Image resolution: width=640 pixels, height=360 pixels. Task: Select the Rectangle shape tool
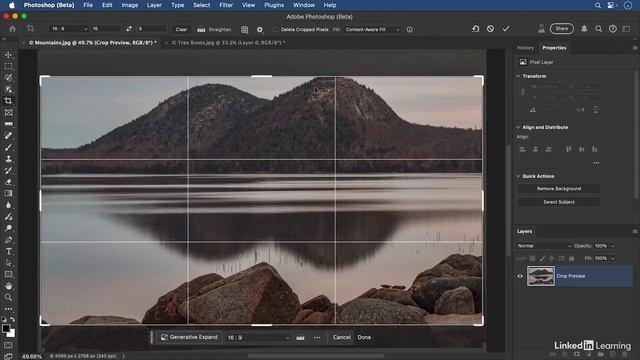click(x=8, y=274)
